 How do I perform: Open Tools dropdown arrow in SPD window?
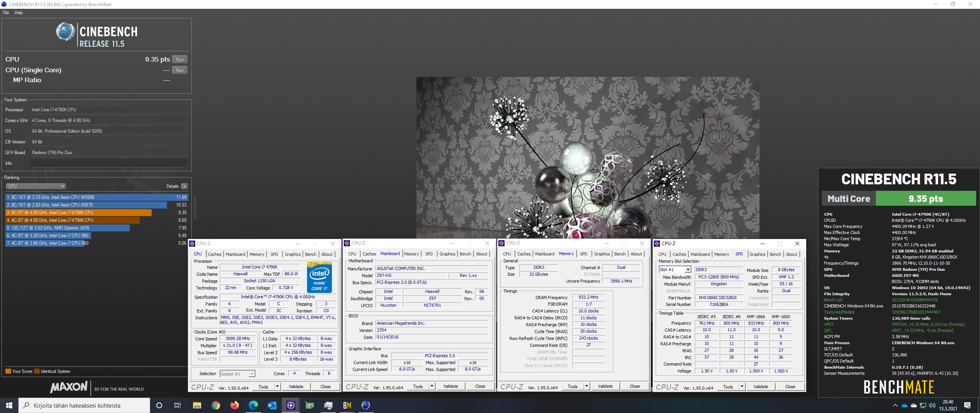[742, 387]
